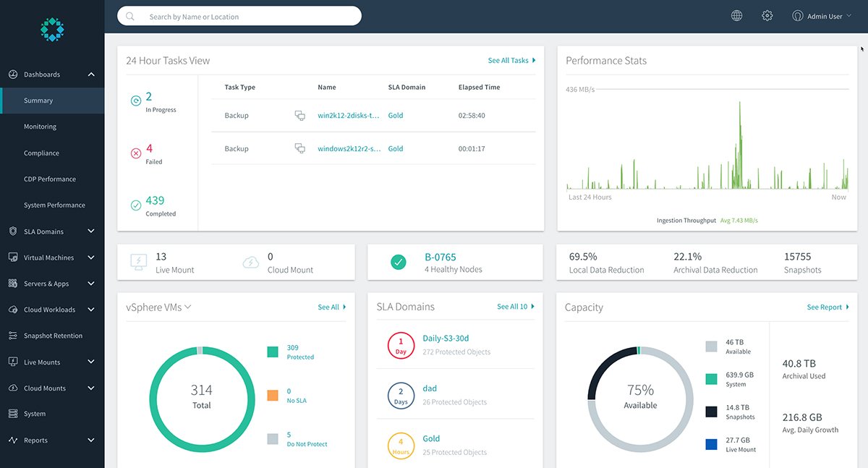The image size is (868, 468).
Task: Open the vSphere VMs dropdown
Action: 187,307
